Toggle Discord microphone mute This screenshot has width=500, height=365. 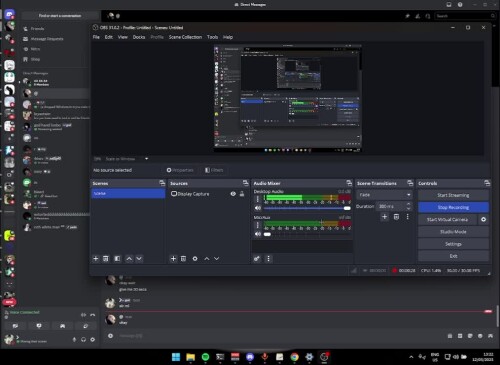pos(74,340)
